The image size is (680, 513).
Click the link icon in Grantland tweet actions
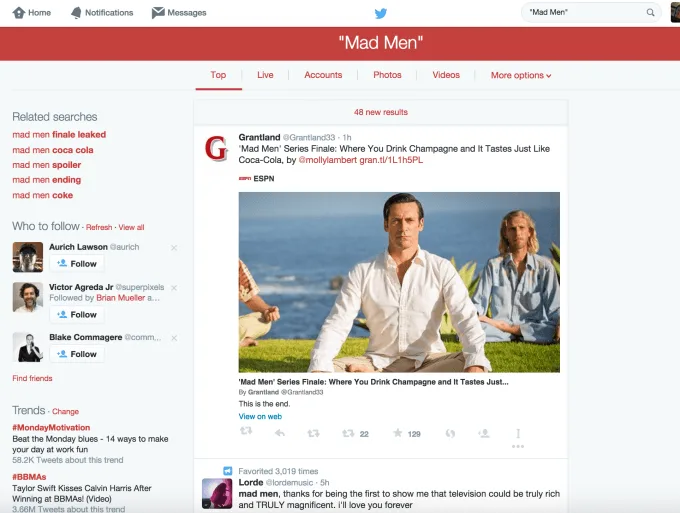click(451, 433)
